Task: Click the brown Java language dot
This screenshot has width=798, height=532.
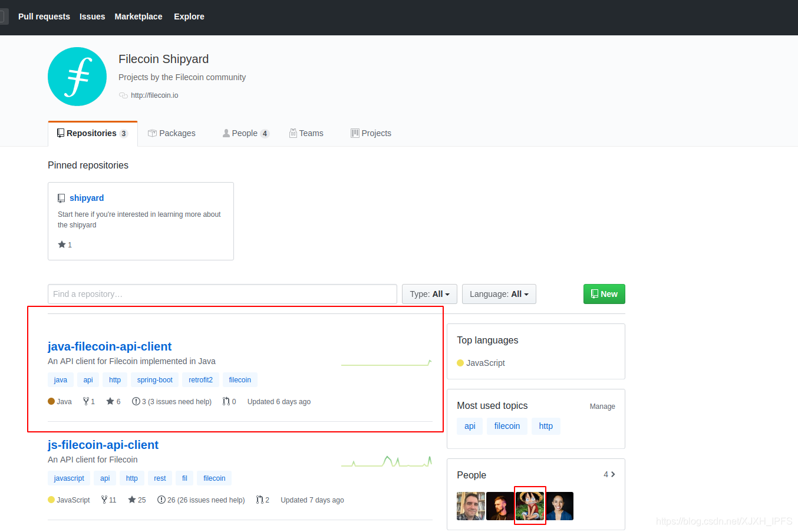Action: pos(51,401)
